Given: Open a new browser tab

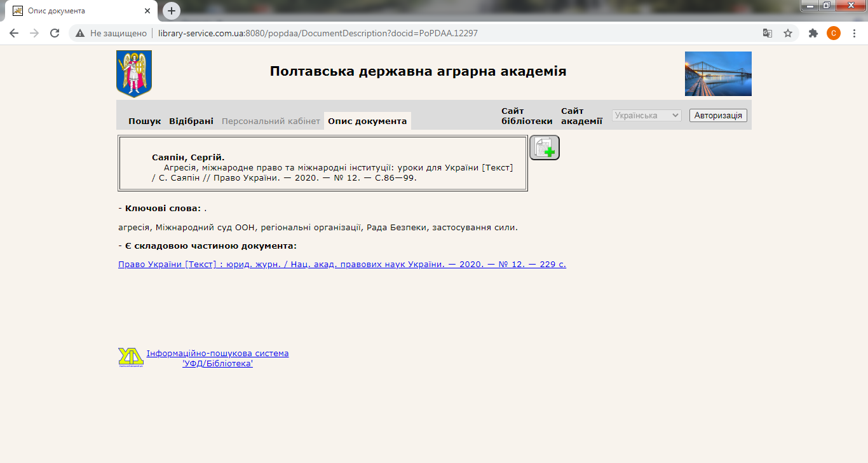Looking at the screenshot, I should [x=172, y=11].
